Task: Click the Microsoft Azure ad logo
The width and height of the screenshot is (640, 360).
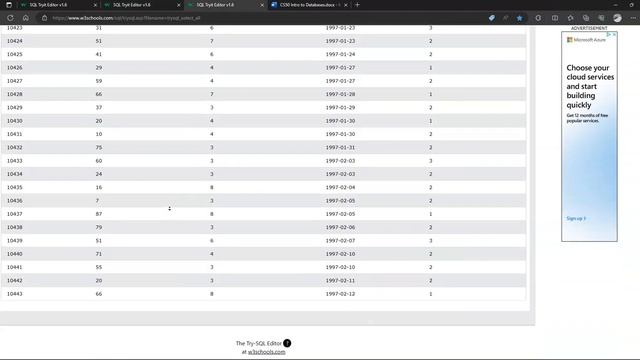Action: [x=586, y=40]
